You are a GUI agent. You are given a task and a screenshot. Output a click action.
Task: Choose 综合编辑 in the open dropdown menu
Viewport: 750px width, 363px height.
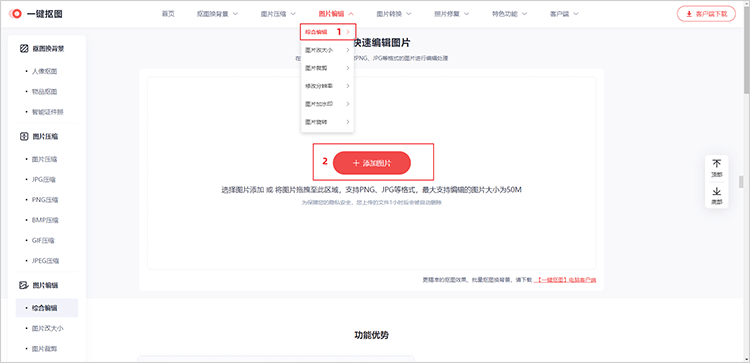click(328, 32)
